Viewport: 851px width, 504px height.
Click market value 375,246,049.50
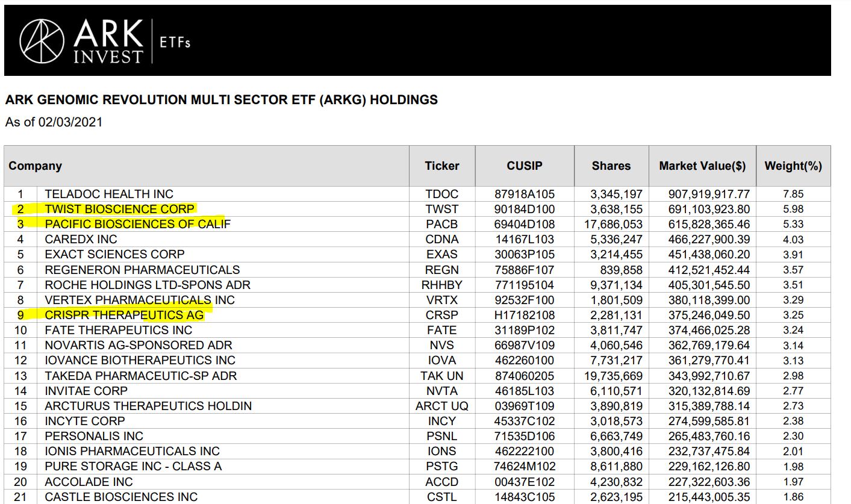pyautogui.click(x=709, y=315)
